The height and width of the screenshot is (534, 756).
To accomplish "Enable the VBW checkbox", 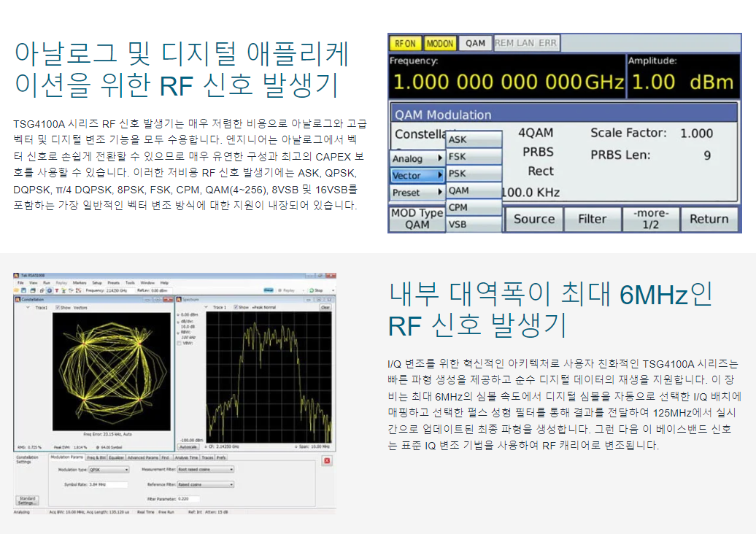I will (179, 342).
